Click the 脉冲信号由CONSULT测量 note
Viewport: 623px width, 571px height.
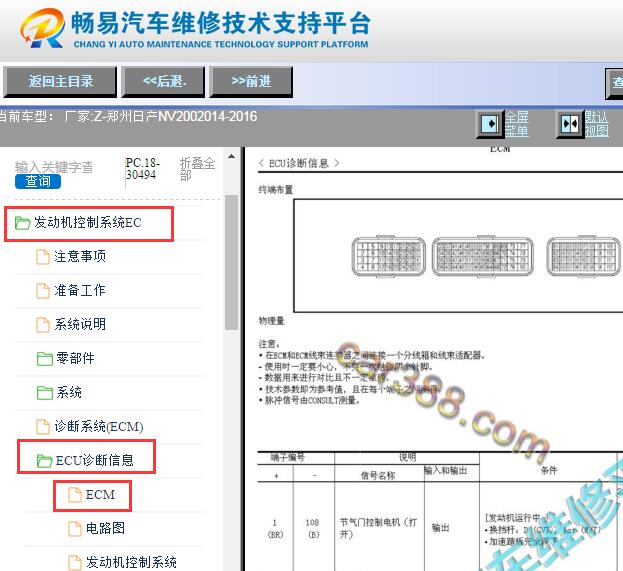tap(310, 400)
